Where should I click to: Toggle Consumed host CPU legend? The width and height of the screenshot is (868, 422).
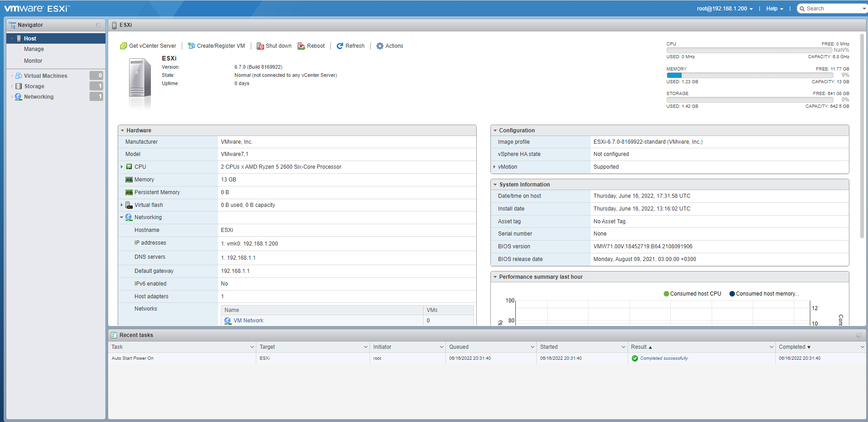tap(692, 294)
